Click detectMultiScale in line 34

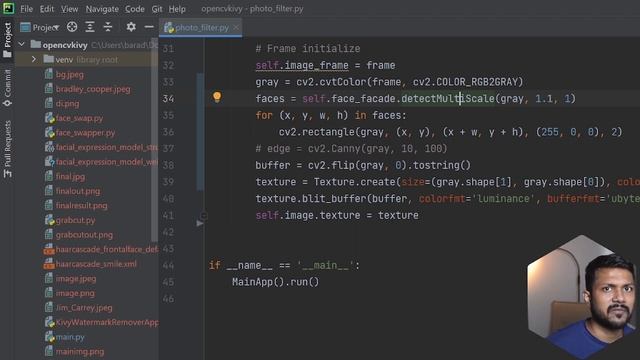click(448, 99)
